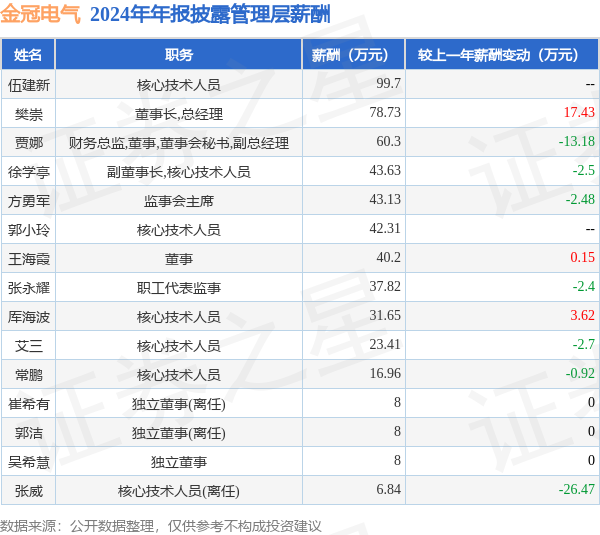
Task: Click the name 吴希慧
Action: [29, 463]
